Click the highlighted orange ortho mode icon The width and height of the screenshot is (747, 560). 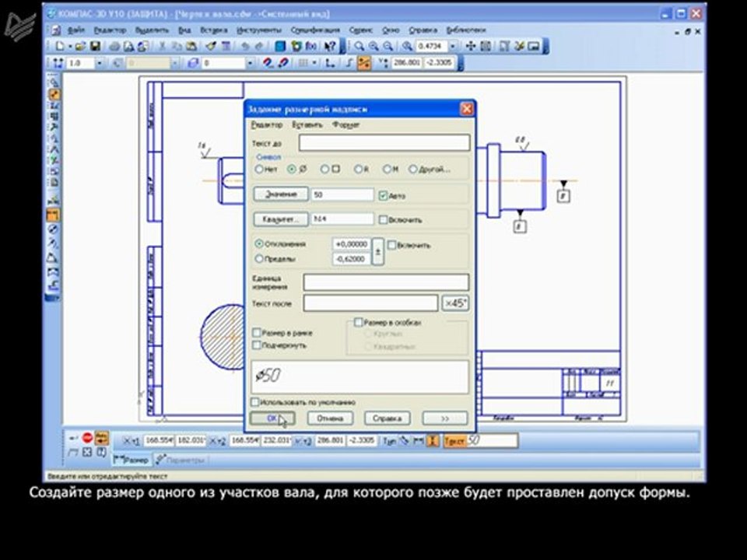[x=364, y=63]
